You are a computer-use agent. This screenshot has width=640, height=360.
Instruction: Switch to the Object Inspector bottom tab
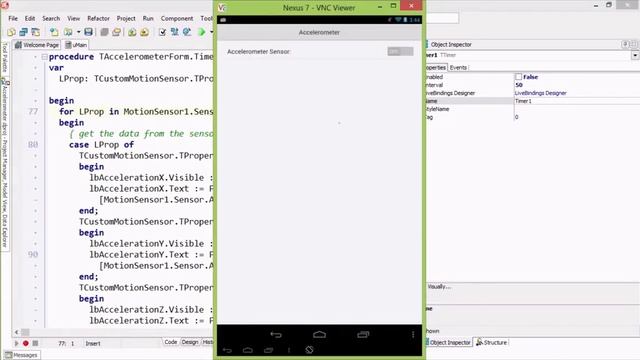449,342
